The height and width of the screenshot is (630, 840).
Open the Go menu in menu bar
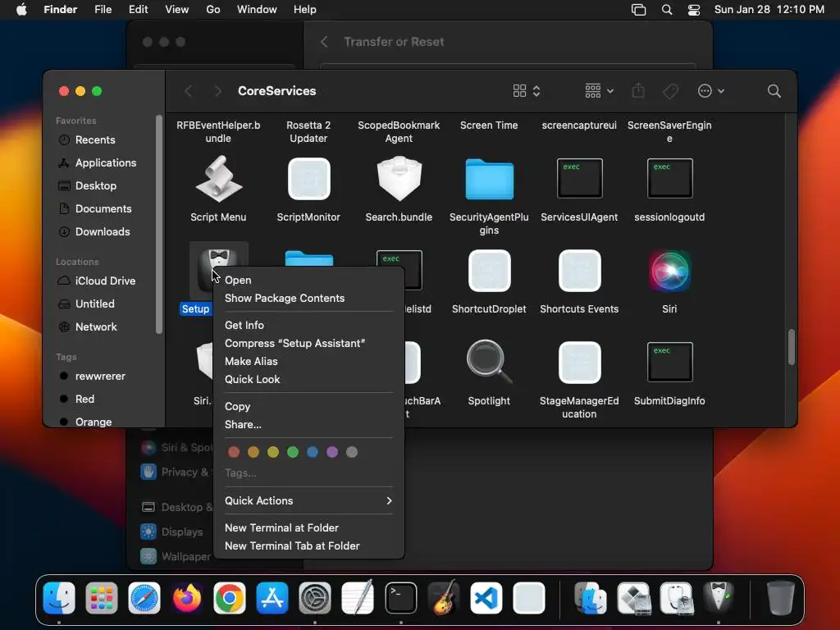pyautogui.click(x=213, y=10)
